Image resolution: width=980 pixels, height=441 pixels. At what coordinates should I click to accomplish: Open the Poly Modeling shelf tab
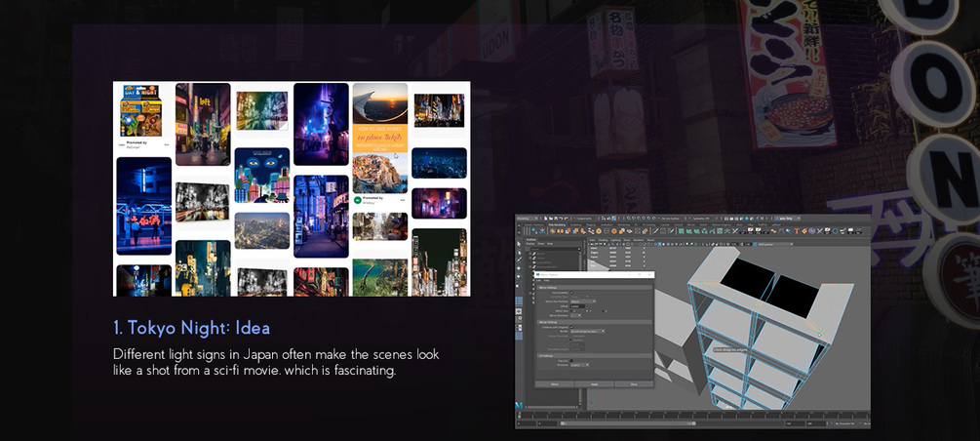(x=557, y=225)
